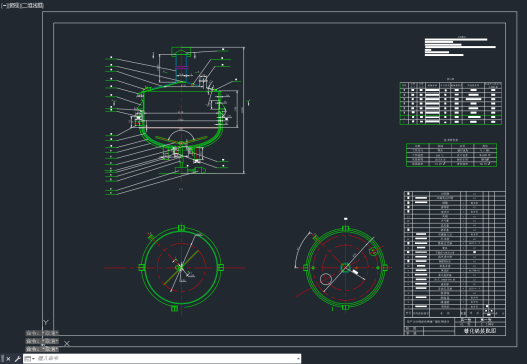
Task: Open the [-] viewport controls menu
Action: point(3,5)
